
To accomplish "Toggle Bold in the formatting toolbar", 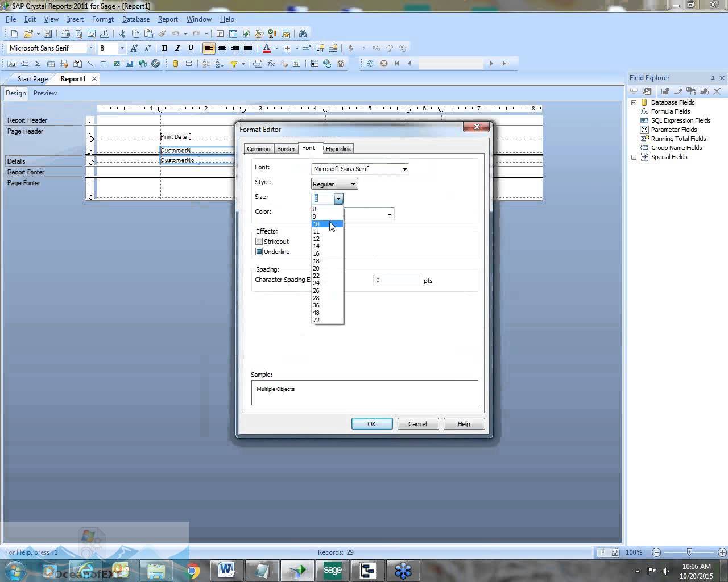I will click(164, 48).
